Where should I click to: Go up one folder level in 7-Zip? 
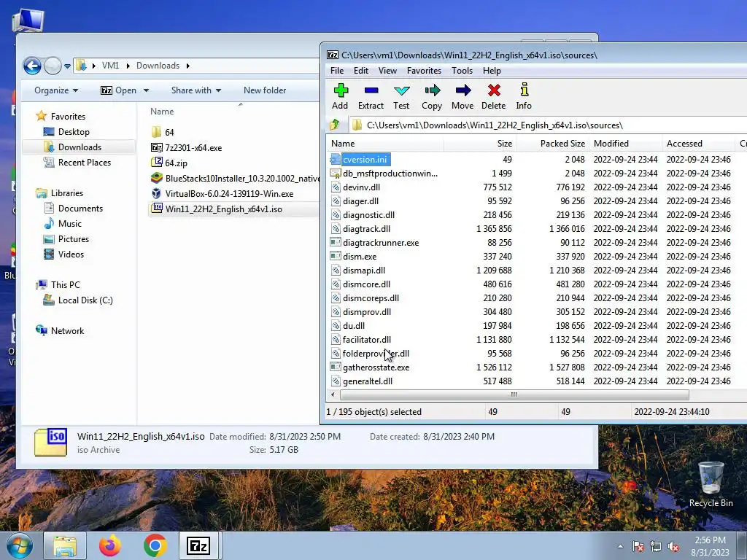(x=334, y=125)
